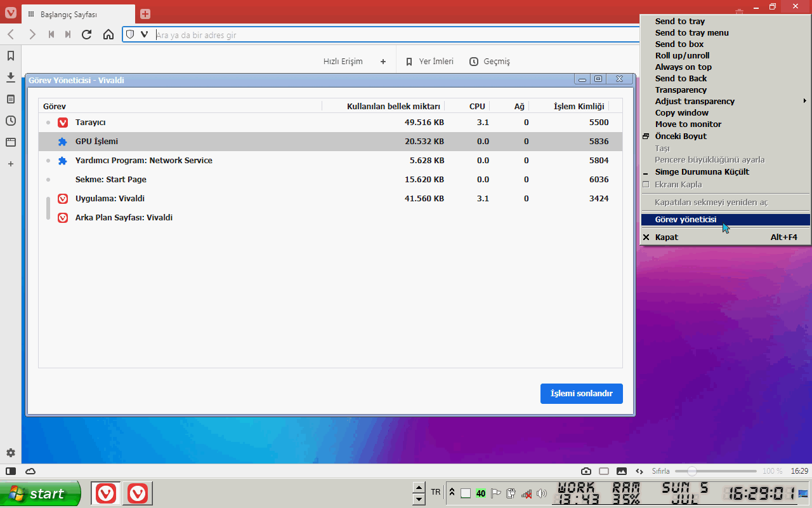
Task: Expand the Adjust transparency submenu
Action: pyautogui.click(x=725, y=102)
